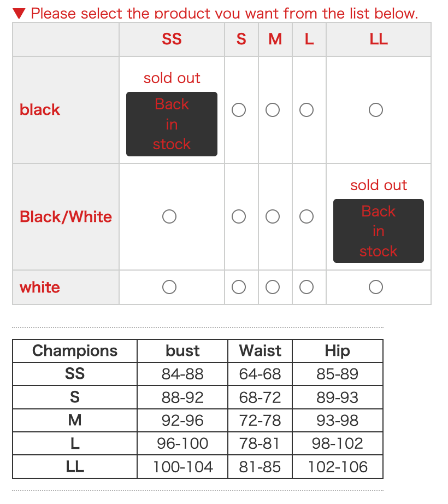
Task: Click the Black/White color row label
Action: pyautogui.click(x=66, y=217)
